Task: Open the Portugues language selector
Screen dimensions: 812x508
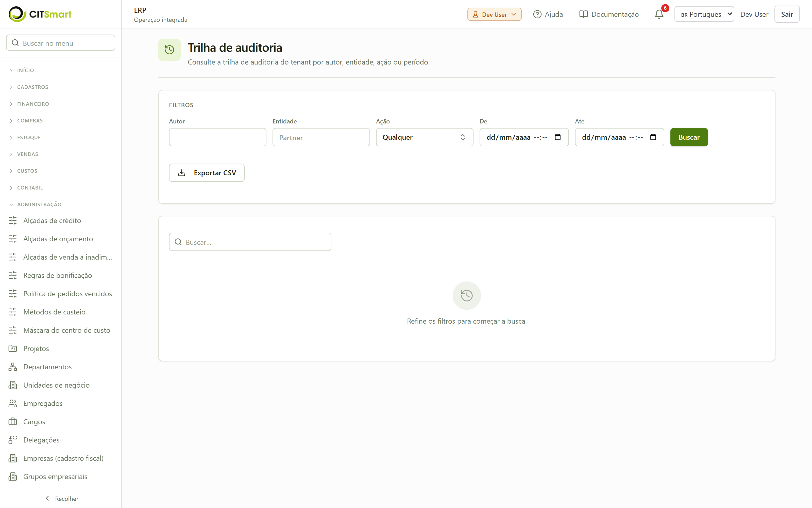Action: pos(704,14)
